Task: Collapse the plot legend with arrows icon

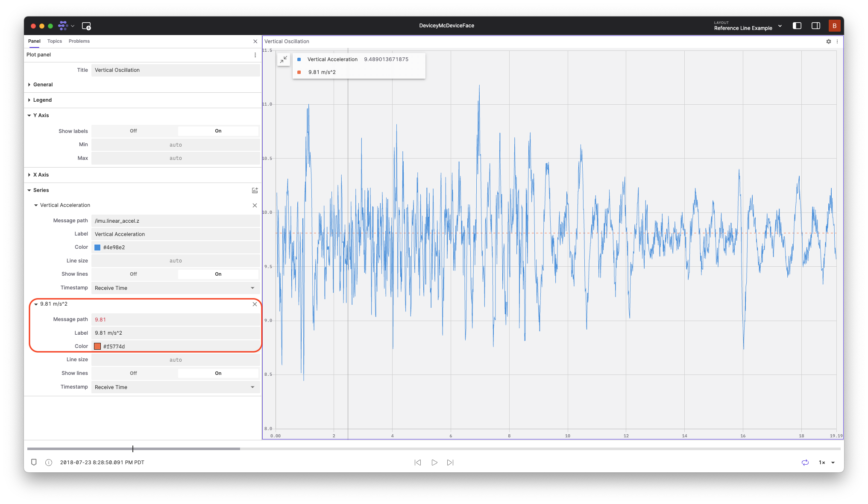Action: pyautogui.click(x=284, y=60)
